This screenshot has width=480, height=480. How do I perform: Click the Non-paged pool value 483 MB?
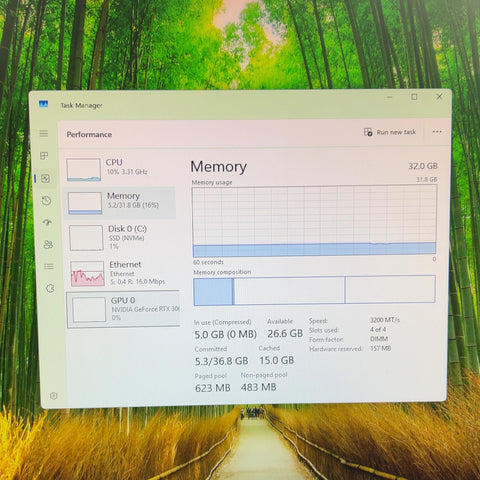(259, 387)
